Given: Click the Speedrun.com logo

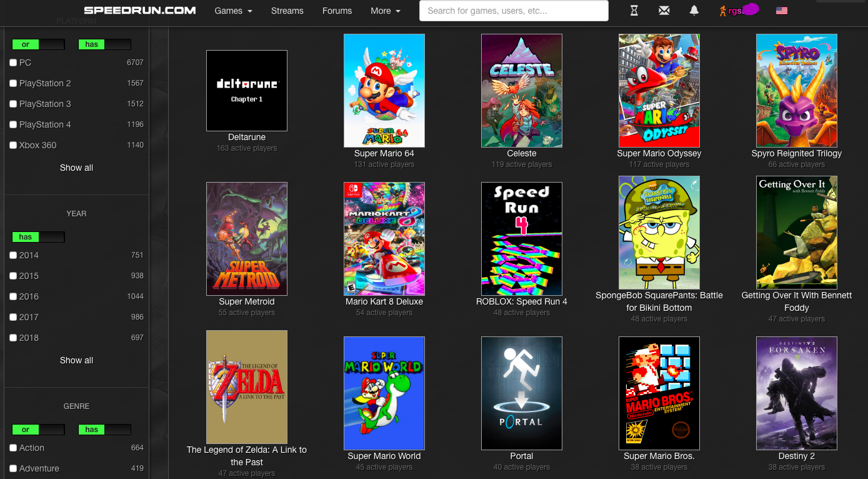Looking at the screenshot, I should [140, 11].
